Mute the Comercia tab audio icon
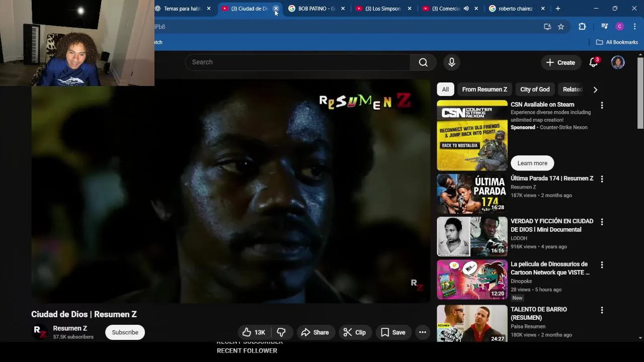The width and height of the screenshot is (644, 362). 466,9
